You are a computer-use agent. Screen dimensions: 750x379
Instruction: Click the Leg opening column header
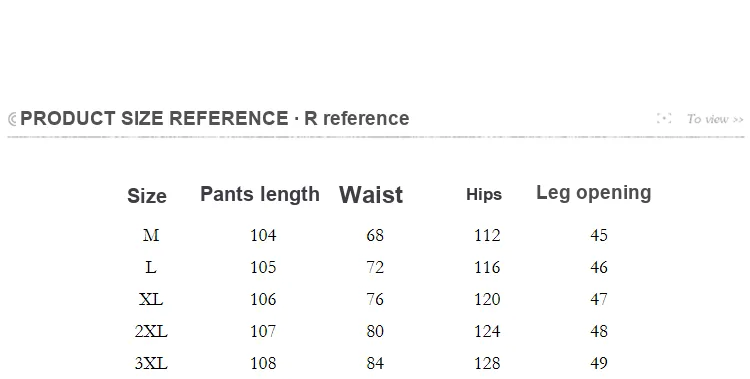[594, 193]
